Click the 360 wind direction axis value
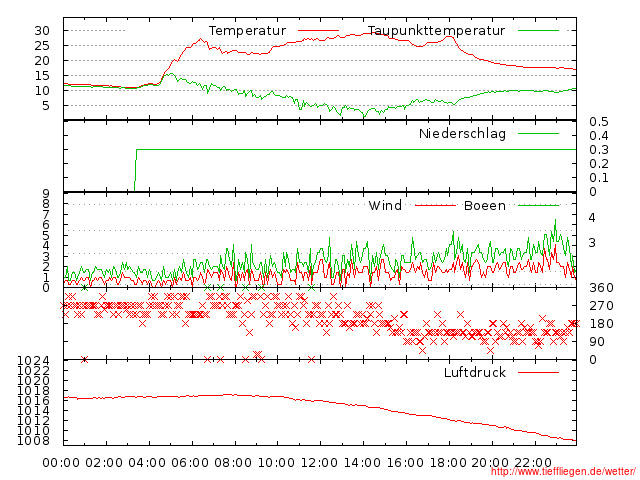 pyautogui.click(x=601, y=288)
